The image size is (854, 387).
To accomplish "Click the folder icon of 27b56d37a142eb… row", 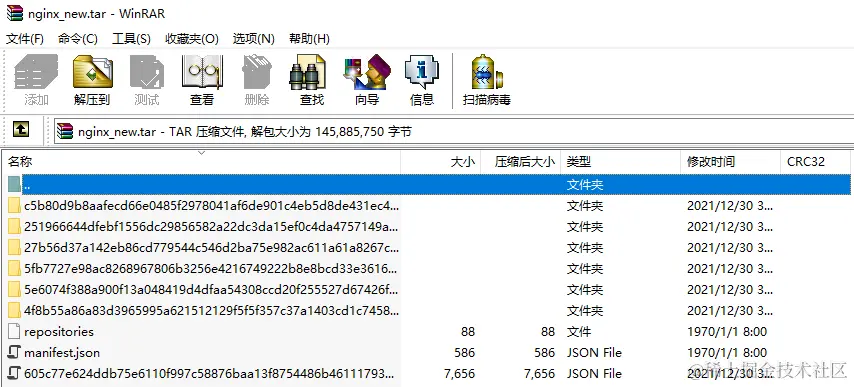I will (15, 248).
